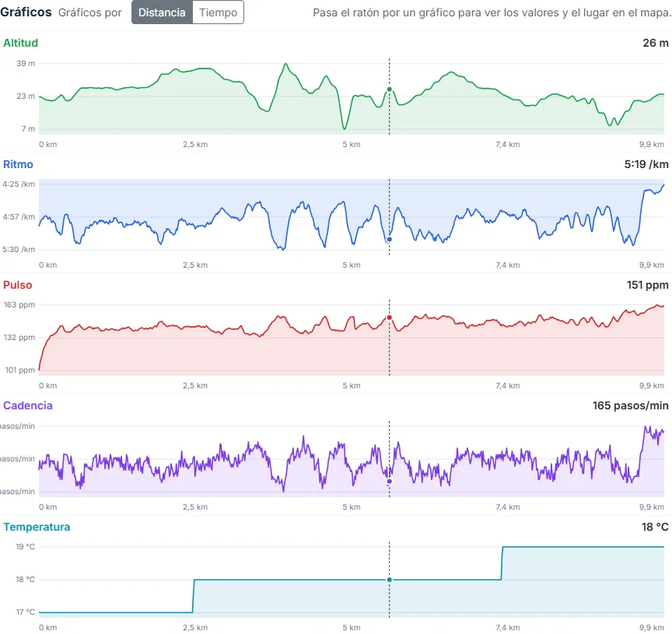Click the 5:19 /km pace value
672x635 pixels.
646,164
